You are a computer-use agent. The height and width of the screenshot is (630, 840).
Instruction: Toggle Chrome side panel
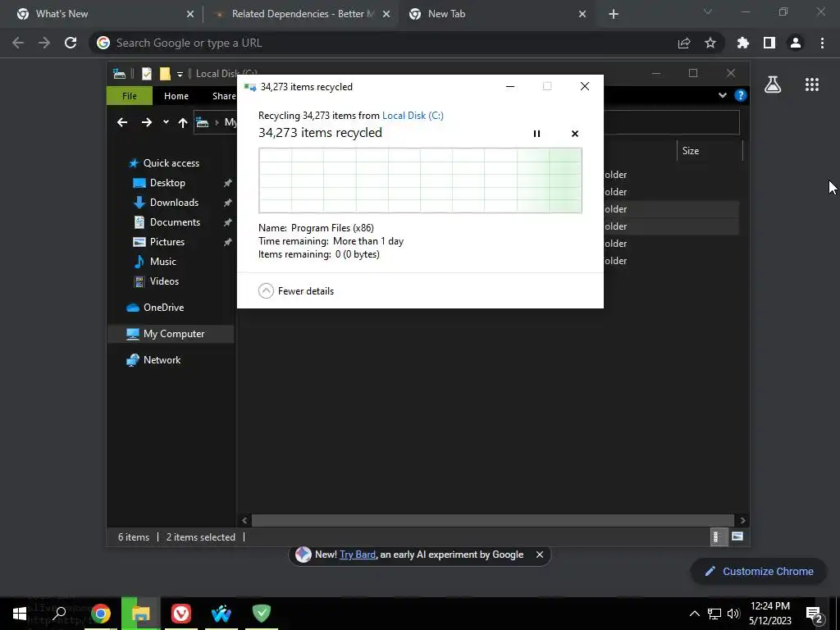tap(769, 43)
